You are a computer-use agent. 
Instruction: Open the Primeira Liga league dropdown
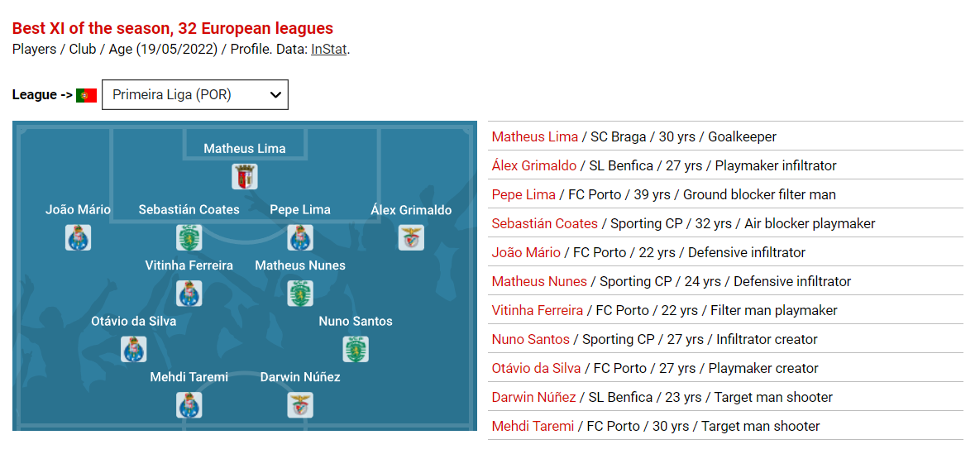click(194, 95)
